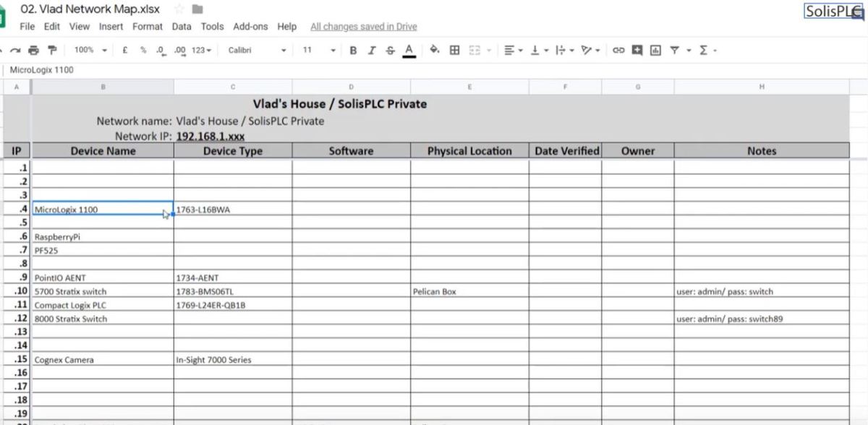Viewport: 868px width, 425px height.
Task: Open the Add-ons menu
Action: point(250,27)
